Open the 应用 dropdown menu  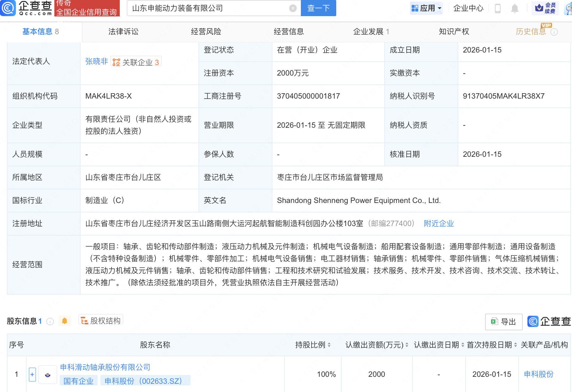(426, 8)
